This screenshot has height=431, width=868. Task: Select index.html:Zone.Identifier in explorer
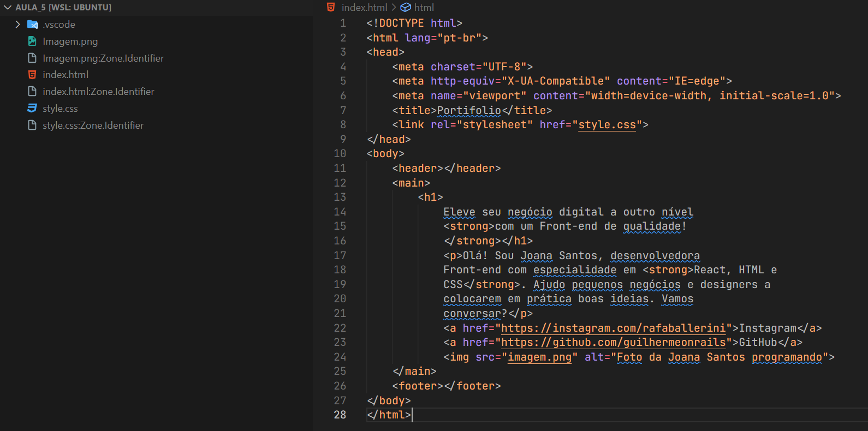point(98,92)
